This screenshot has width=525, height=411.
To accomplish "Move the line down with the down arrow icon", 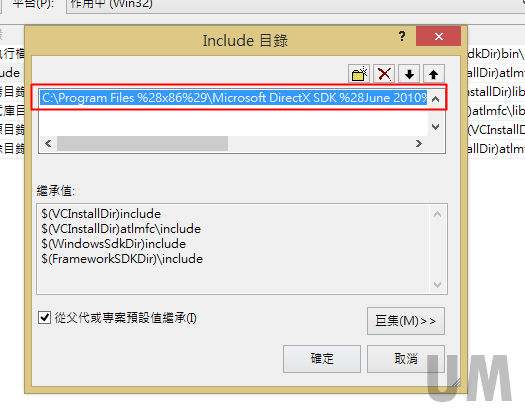I will tap(409, 74).
